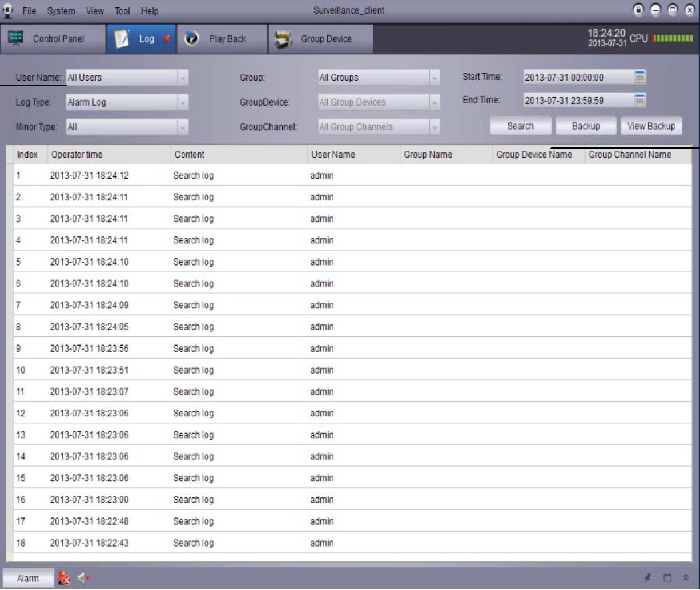Screen dimensions: 700x590
Task: Expand the User Name dropdown
Action: (183, 78)
